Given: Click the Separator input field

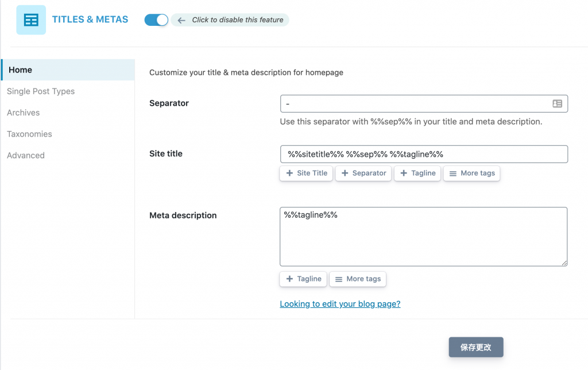Looking at the screenshot, I should click(x=413, y=103).
